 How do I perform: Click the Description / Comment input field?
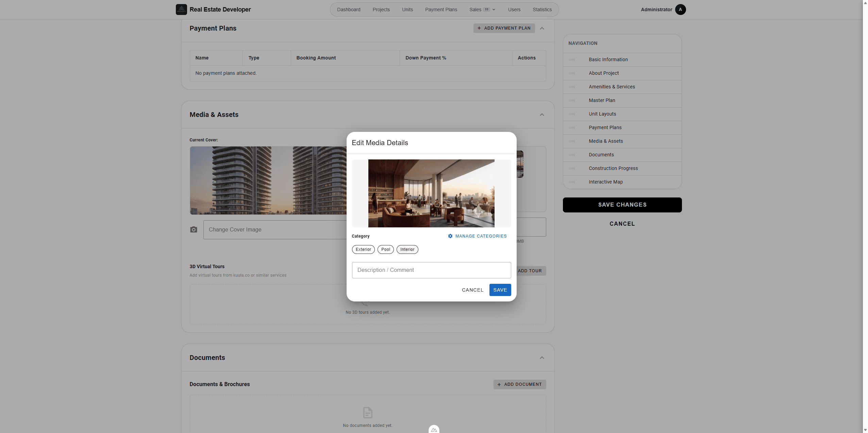(431, 270)
